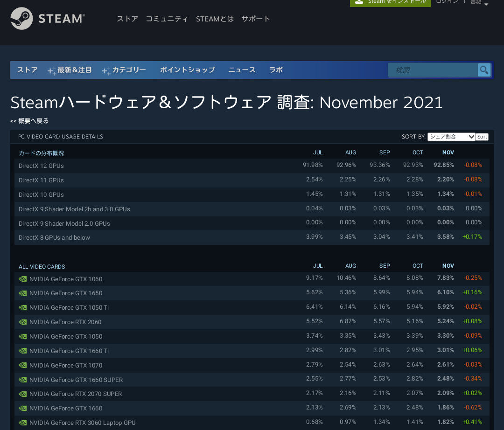Click NVIDIA icon beside GeForce GTX 1050
504x430 pixels.
click(x=22, y=337)
